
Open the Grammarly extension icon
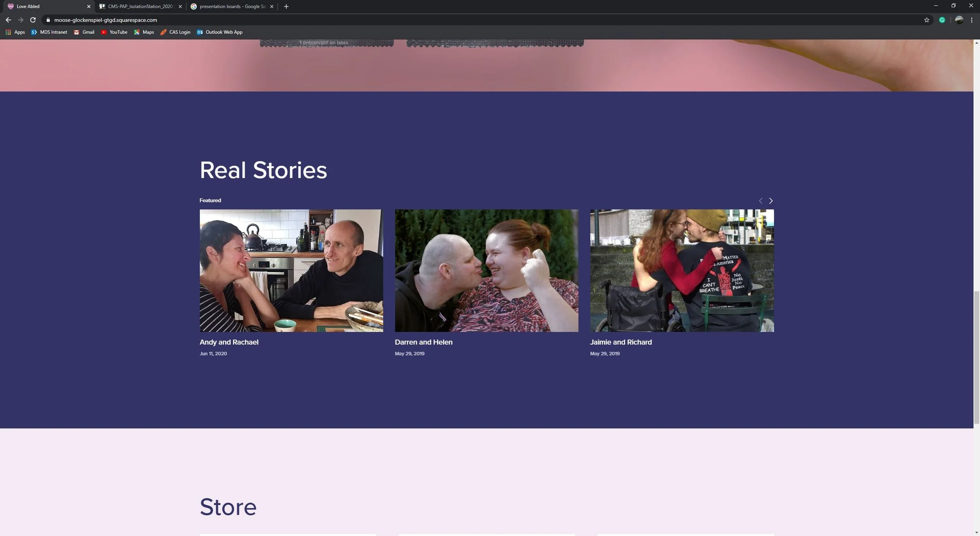coord(942,20)
